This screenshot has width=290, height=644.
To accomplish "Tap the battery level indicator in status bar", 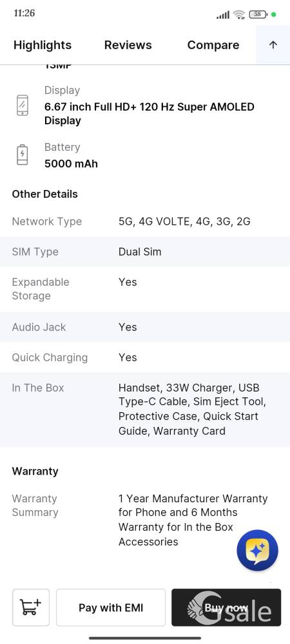I will click(x=258, y=14).
